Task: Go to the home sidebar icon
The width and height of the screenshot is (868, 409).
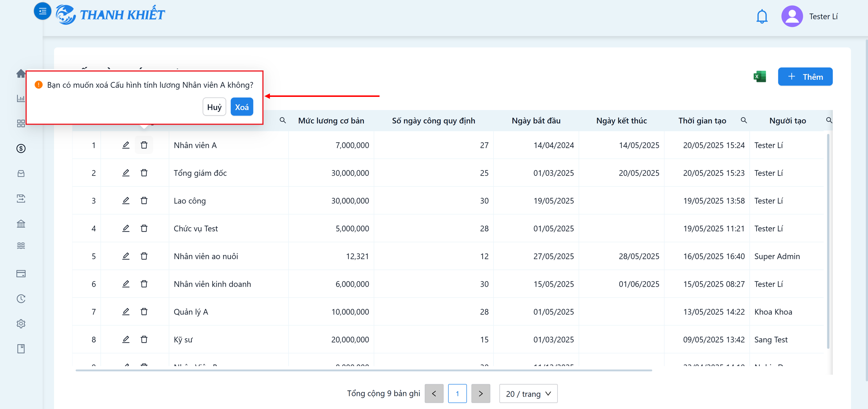Action: point(21,74)
